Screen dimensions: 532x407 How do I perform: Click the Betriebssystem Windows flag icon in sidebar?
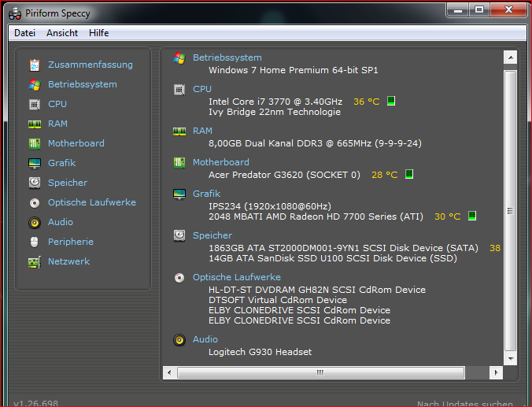[x=35, y=84]
